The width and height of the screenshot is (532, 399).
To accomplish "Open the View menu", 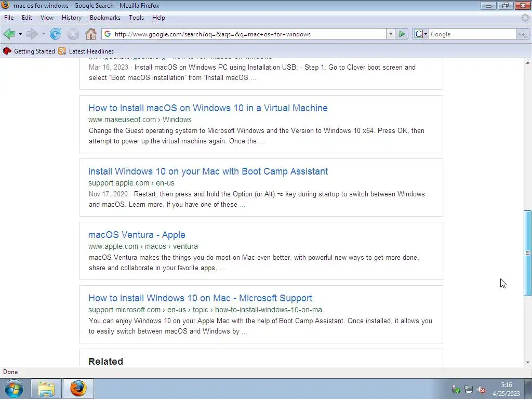I will 47,18.
